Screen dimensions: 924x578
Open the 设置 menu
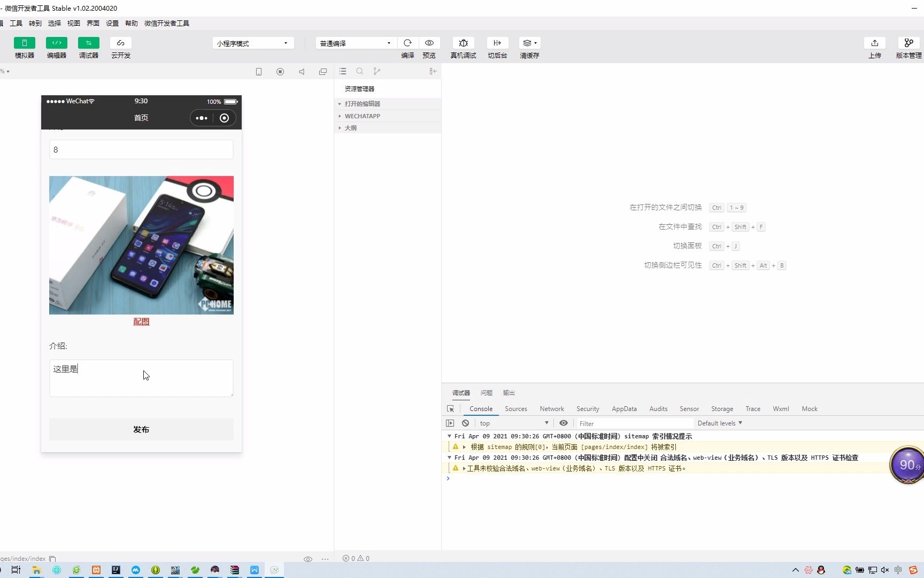112,23
